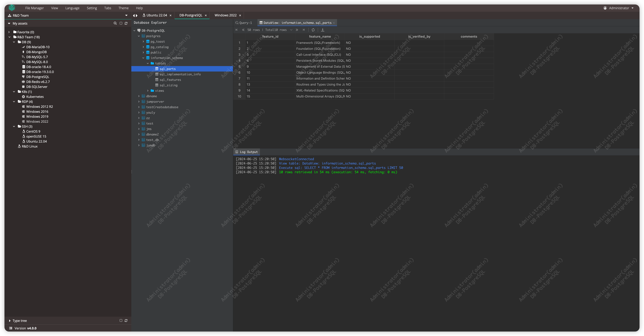Open the Tabs menu
644x336 pixels.
[107, 8]
